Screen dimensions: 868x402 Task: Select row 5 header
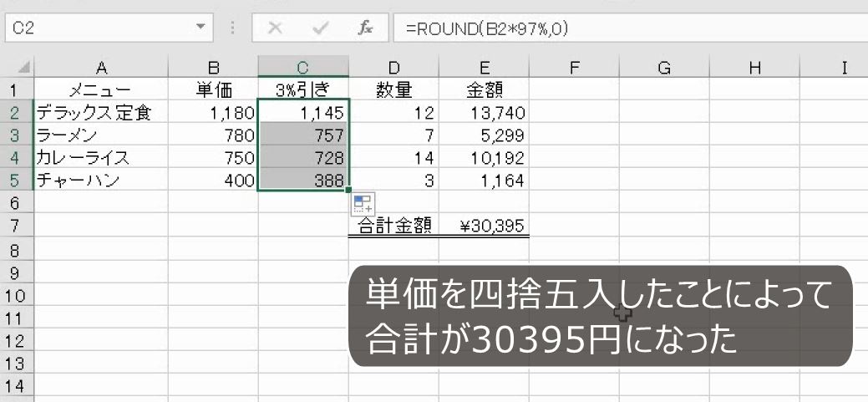(x=17, y=181)
